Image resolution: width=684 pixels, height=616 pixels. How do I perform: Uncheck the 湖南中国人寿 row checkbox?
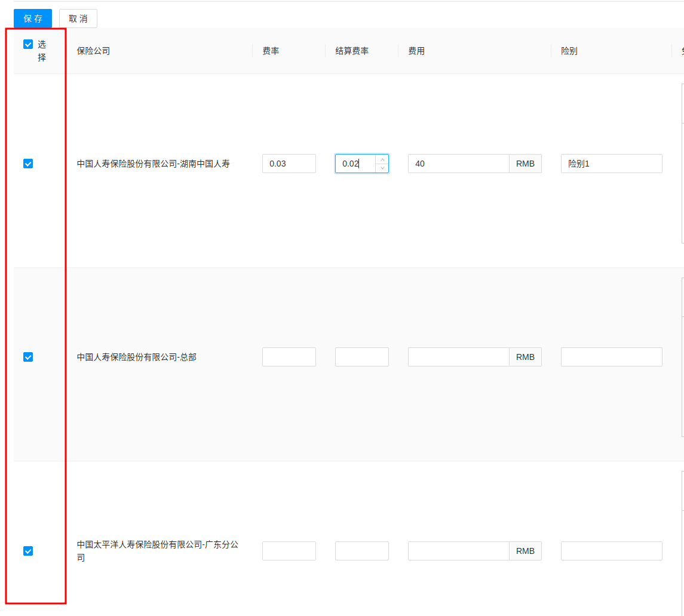[x=28, y=164]
